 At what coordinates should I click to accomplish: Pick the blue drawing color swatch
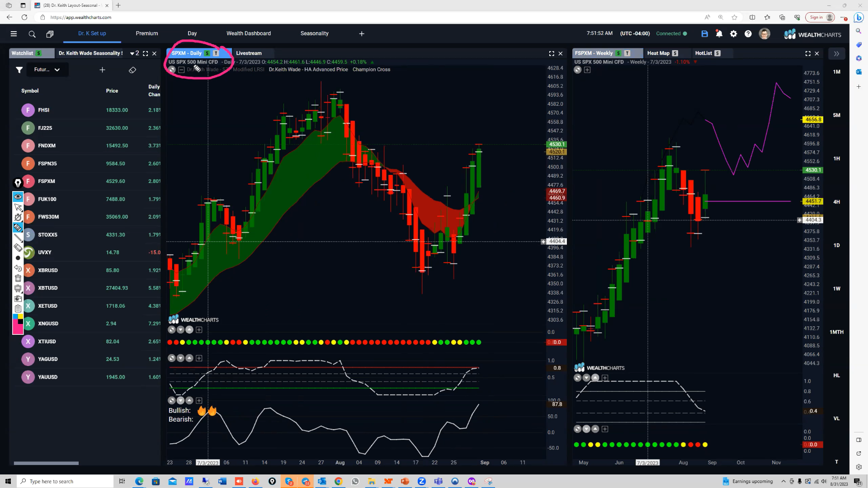coord(15,317)
